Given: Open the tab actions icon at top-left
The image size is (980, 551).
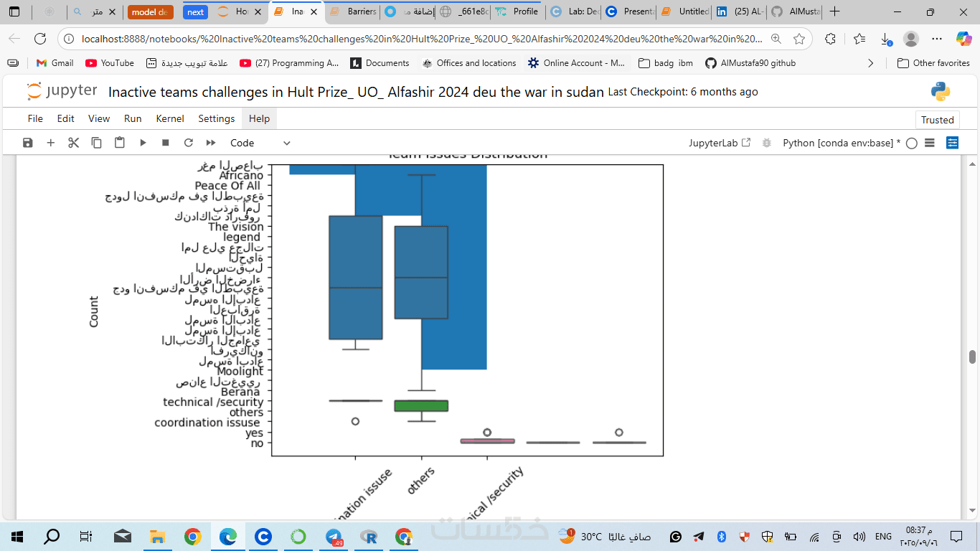Looking at the screenshot, I should 14,11.
